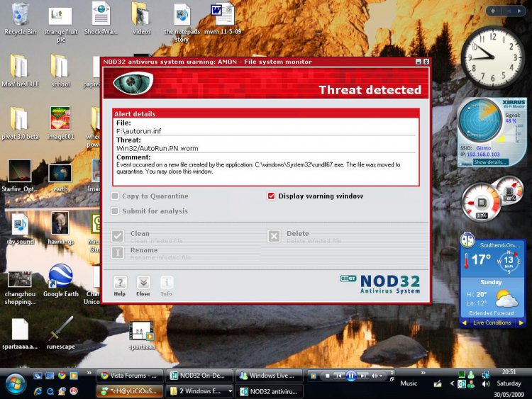Expand the Windows Explorer group dropdown arrow
This screenshot has width=532, height=399.
click(230, 391)
